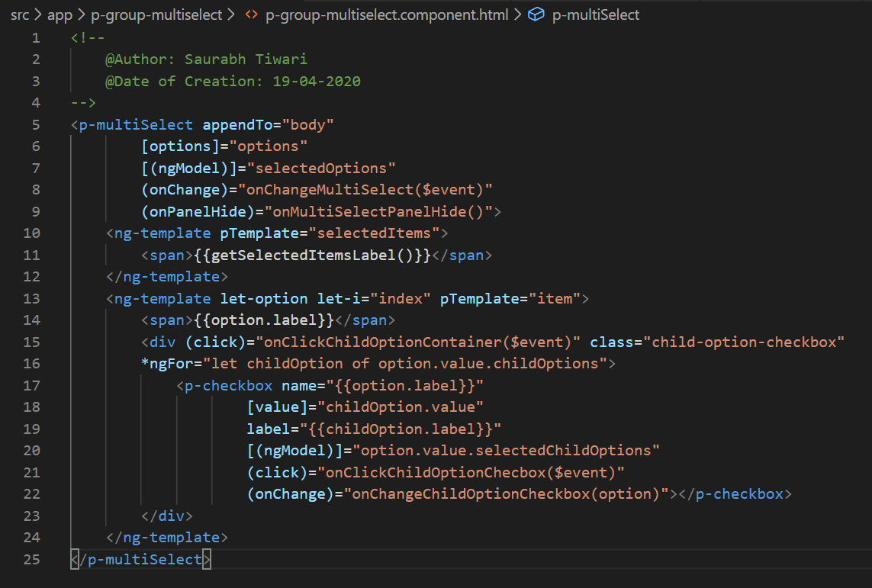Expand the chevron after component.html breadcrumb

coord(517,15)
